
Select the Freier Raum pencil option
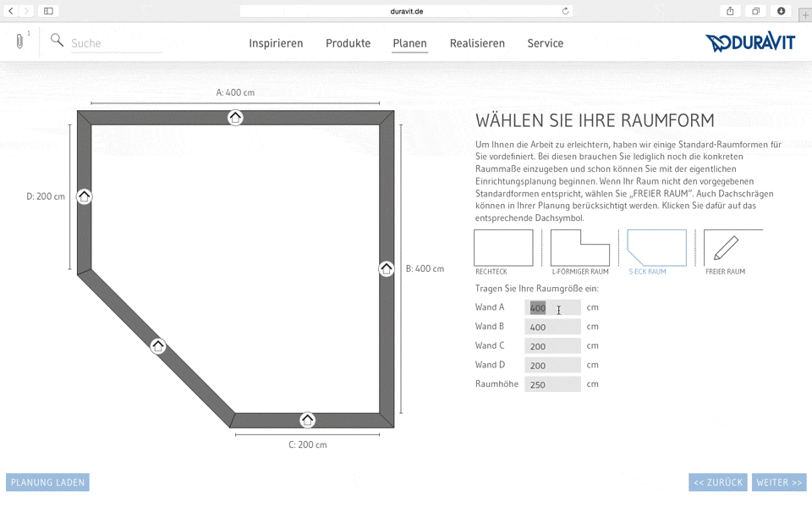[726, 248]
